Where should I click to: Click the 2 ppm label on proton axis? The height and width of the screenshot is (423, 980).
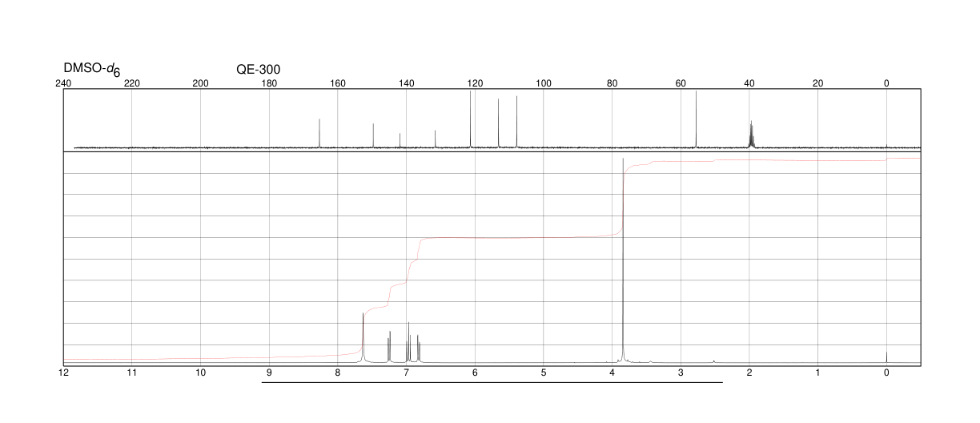click(x=749, y=373)
